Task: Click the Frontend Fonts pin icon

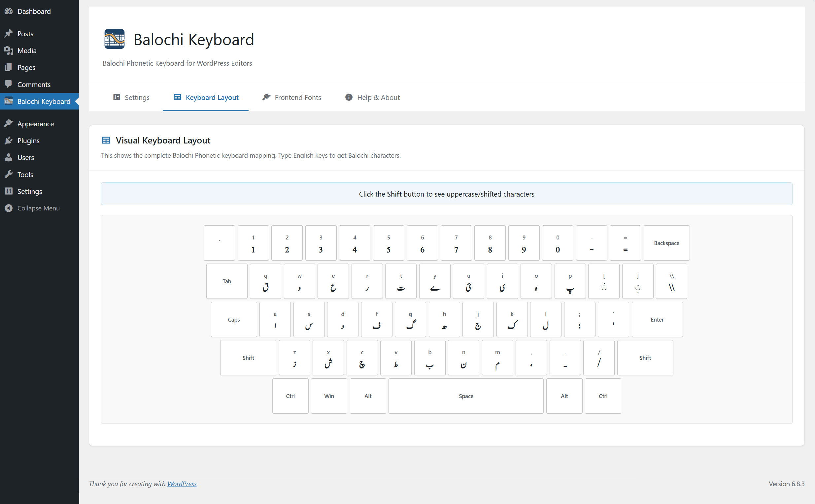Action: pyautogui.click(x=266, y=97)
